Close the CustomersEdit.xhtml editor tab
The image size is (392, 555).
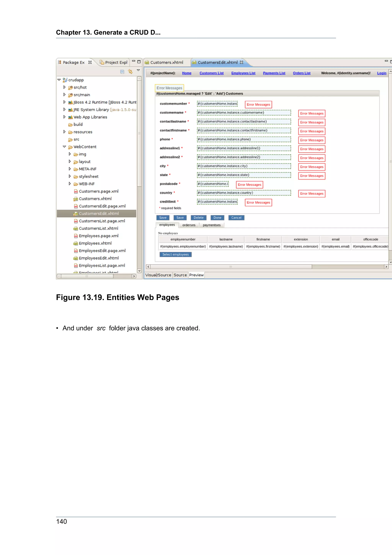click(x=241, y=62)
